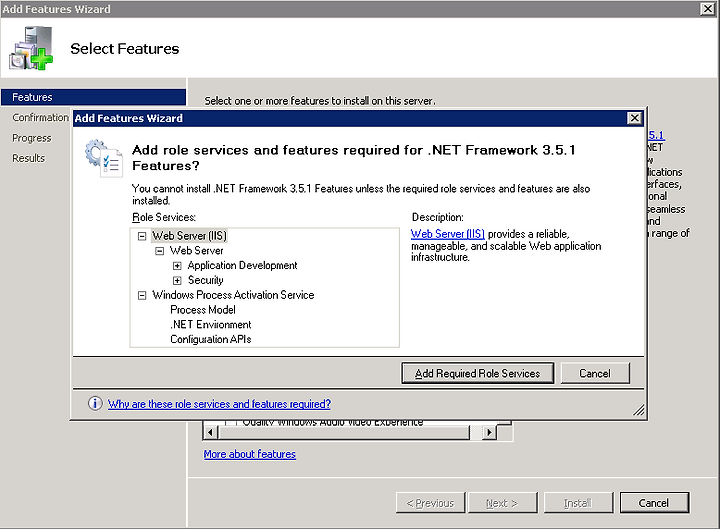Click the gear checklist icon in dialog
The width and height of the screenshot is (720, 529).
tap(104, 158)
